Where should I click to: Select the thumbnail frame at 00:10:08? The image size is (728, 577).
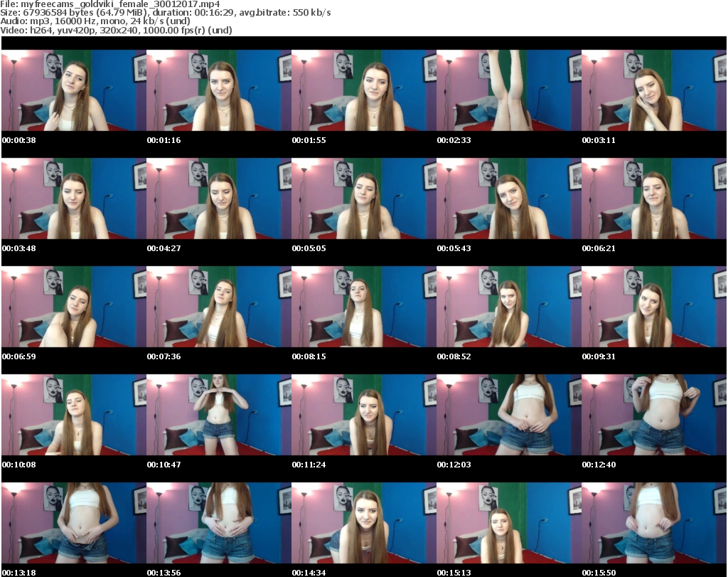(x=74, y=415)
